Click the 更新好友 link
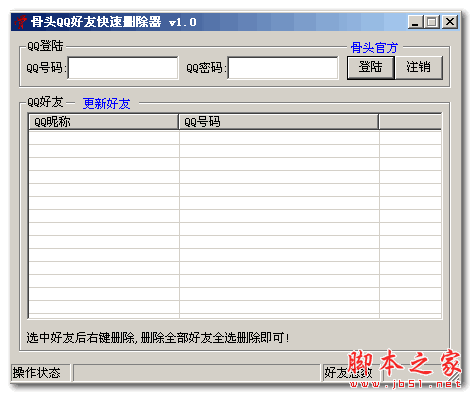Viewport: 473px width, 395px height. pyautogui.click(x=106, y=103)
